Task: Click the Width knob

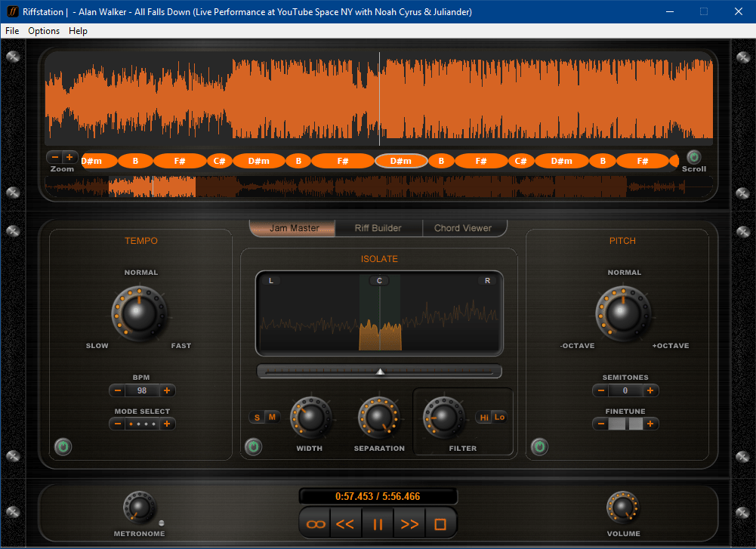Action: [310, 418]
